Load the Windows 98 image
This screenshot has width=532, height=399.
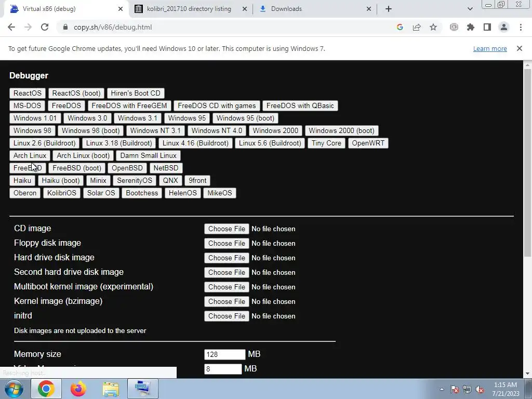32,130
